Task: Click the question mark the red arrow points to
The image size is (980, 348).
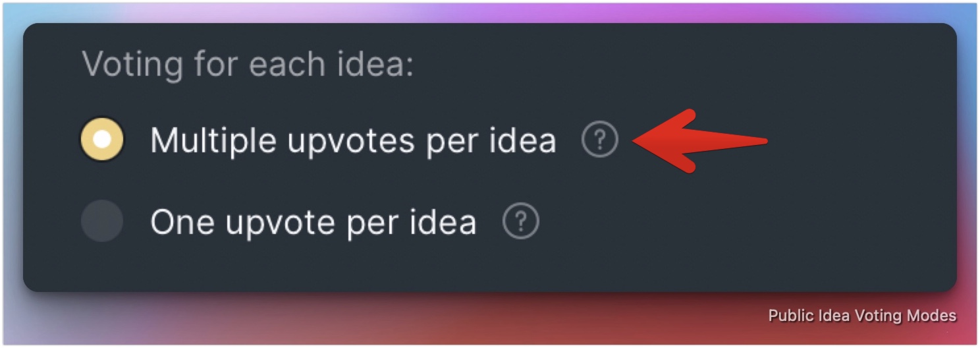Action: point(600,140)
